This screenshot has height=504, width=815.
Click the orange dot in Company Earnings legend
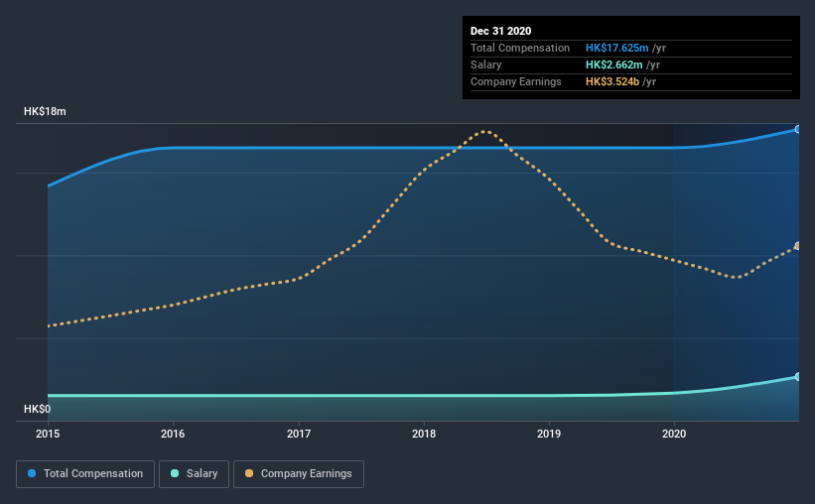tap(249, 473)
